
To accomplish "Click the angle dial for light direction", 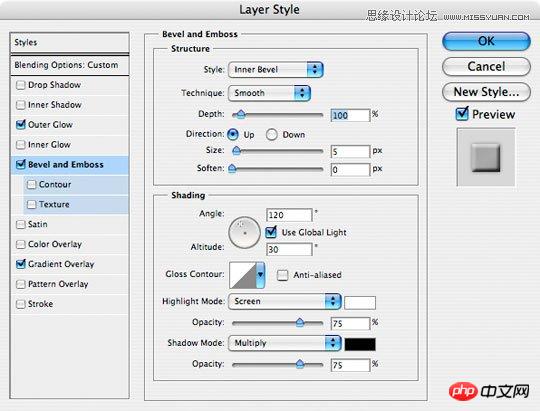I will 245,233.
